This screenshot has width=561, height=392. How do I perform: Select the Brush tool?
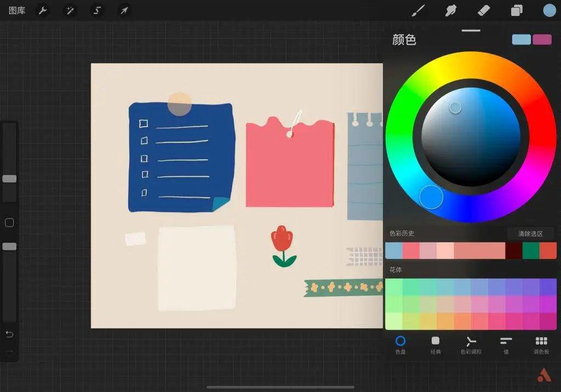point(418,11)
